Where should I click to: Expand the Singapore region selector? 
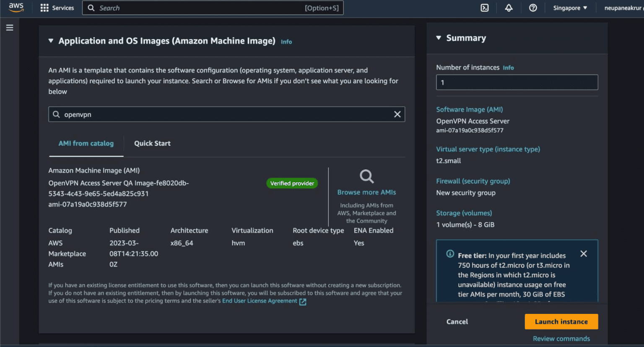569,8
